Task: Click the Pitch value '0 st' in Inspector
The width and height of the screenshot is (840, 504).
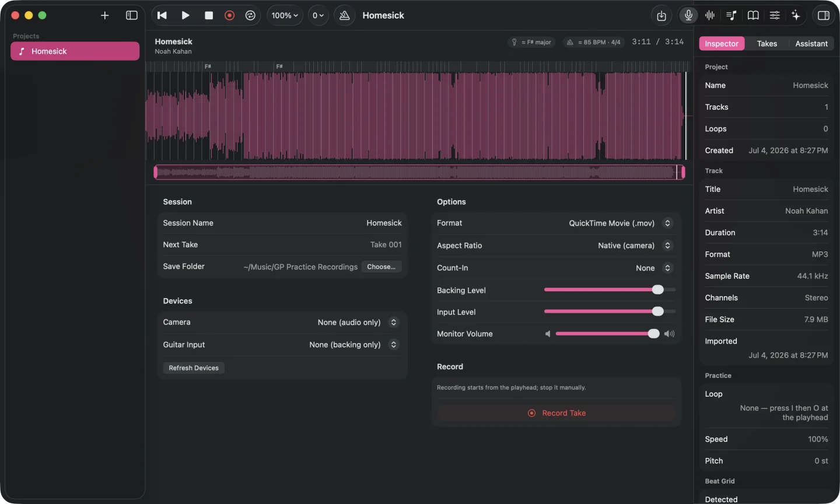Action: pyautogui.click(x=821, y=461)
